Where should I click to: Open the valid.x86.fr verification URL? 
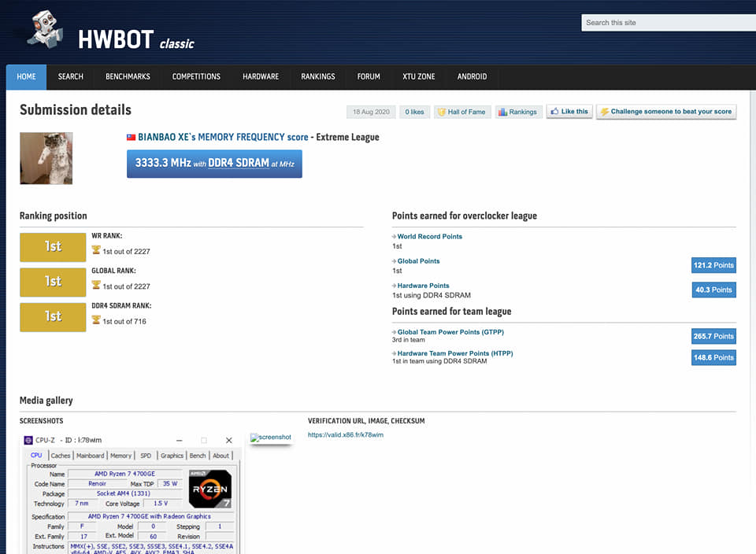click(346, 434)
